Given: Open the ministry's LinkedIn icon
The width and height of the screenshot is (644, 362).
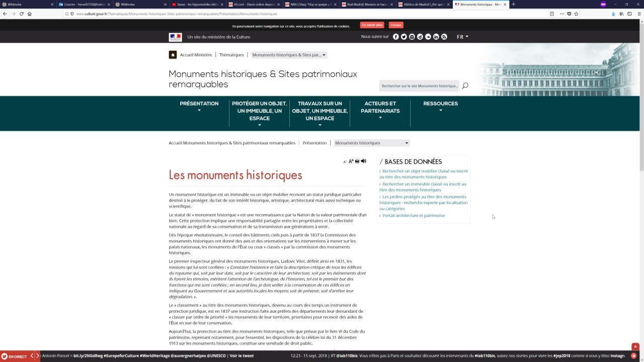Looking at the screenshot, I should (436, 37).
